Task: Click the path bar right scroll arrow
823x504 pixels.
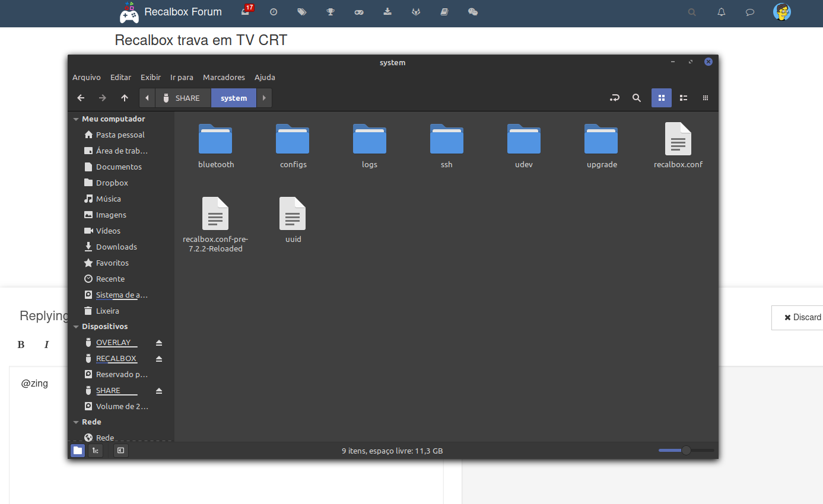Action: coord(264,98)
